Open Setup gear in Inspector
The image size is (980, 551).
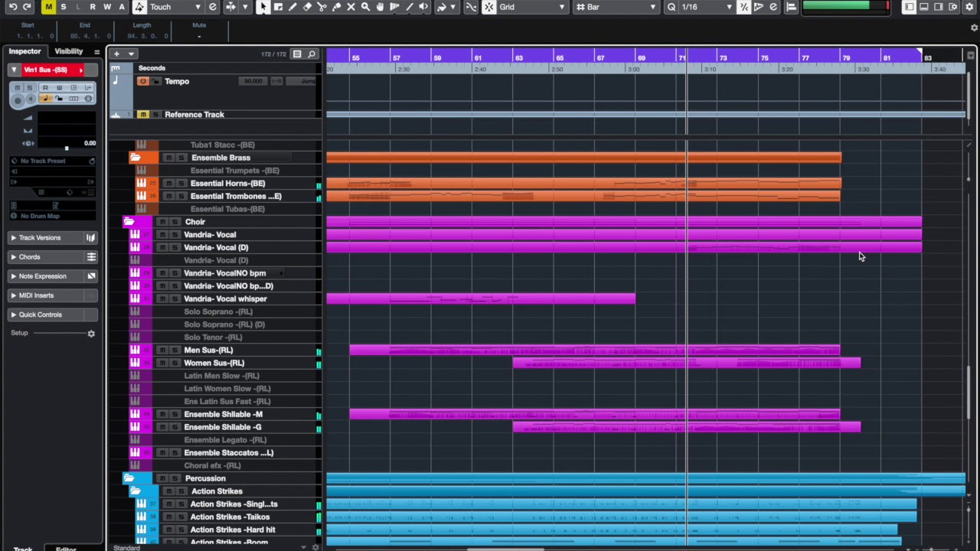(x=91, y=334)
